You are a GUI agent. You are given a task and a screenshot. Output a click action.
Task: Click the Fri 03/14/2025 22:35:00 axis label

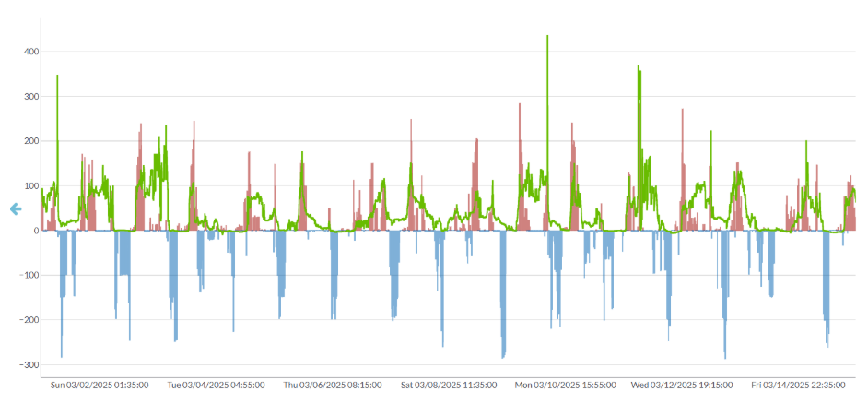coord(800,386)
